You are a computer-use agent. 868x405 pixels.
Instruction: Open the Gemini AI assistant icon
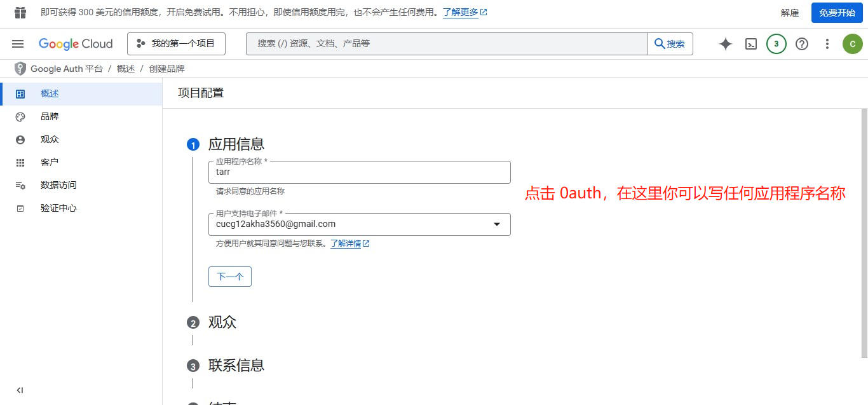725,44
